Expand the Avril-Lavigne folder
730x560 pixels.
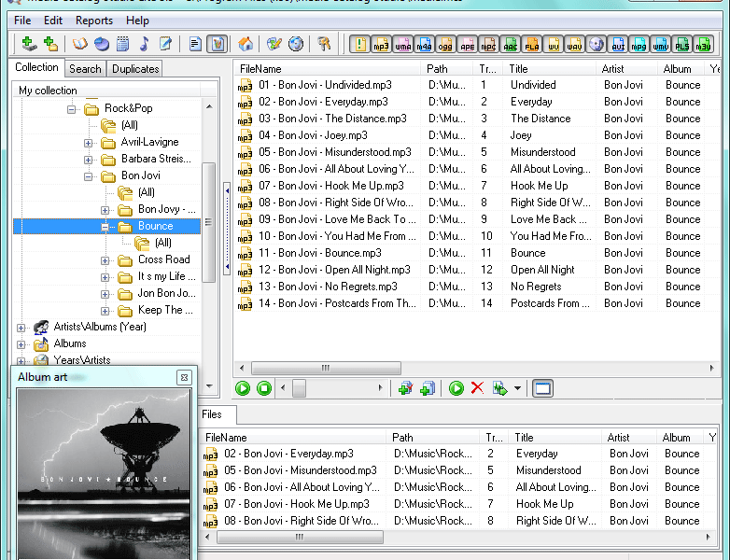[88, 143]
